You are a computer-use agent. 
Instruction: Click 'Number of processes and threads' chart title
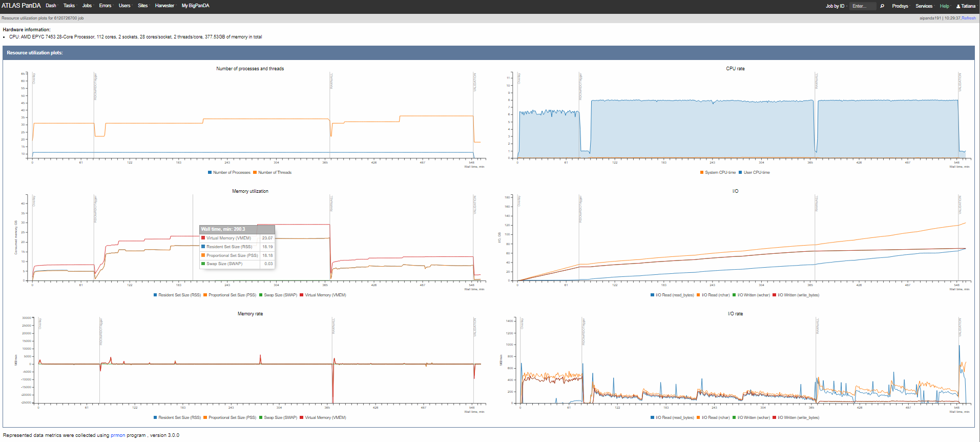pos(250,69)
